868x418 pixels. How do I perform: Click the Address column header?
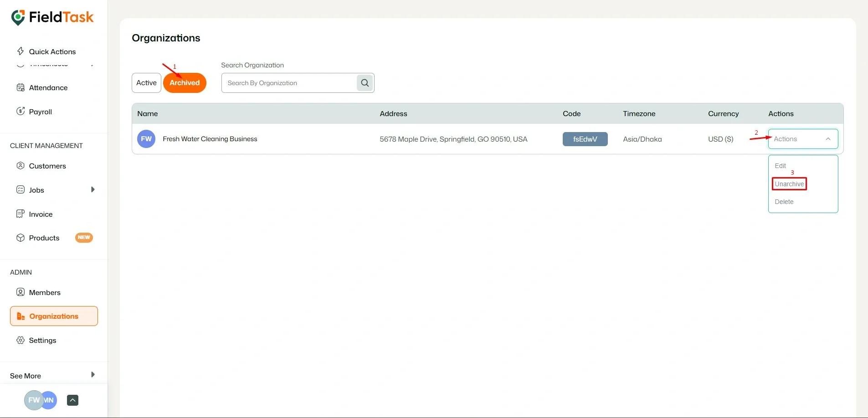click(x=393, y=114)
